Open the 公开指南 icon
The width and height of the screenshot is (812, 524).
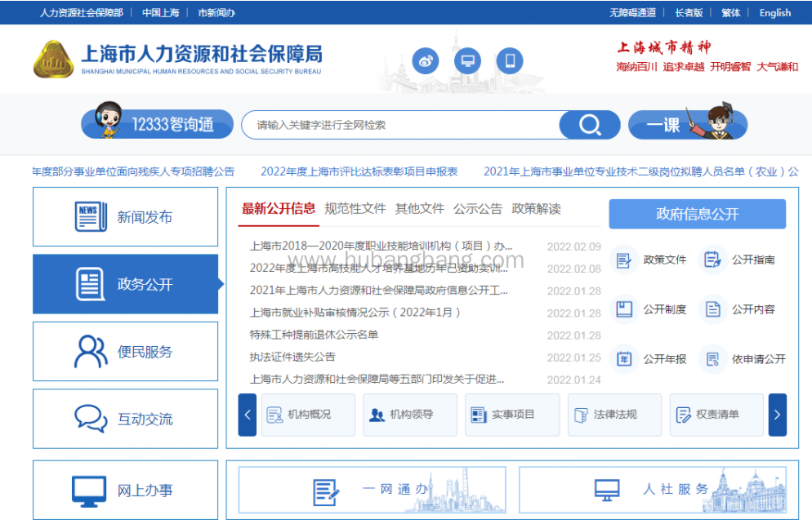pos(712,260)
